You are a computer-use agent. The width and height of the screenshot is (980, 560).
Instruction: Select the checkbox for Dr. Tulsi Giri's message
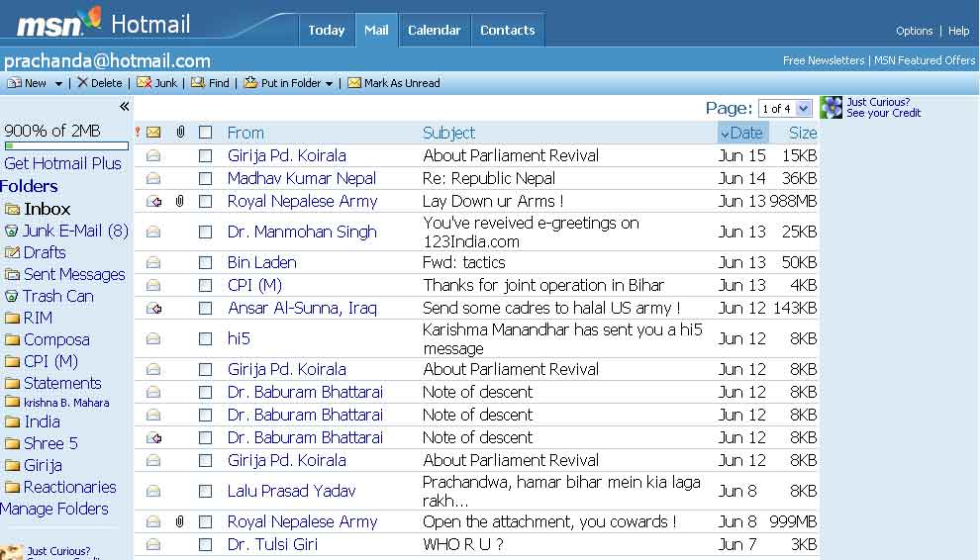[205, 545]
